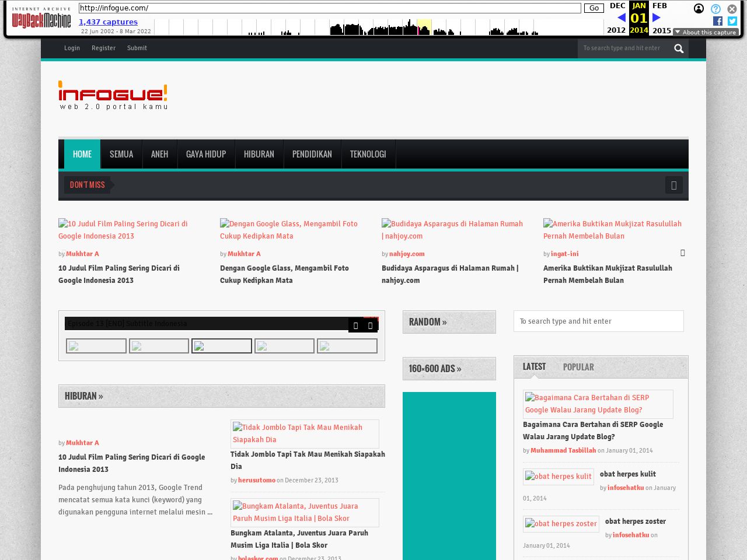Open Wayback Machine help icon
The width and height of the screenshot is (747, 560).
(715, 9)
